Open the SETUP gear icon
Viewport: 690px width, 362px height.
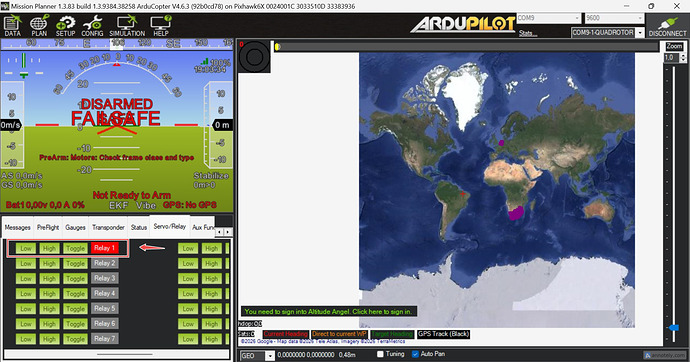tap(65, 26)
